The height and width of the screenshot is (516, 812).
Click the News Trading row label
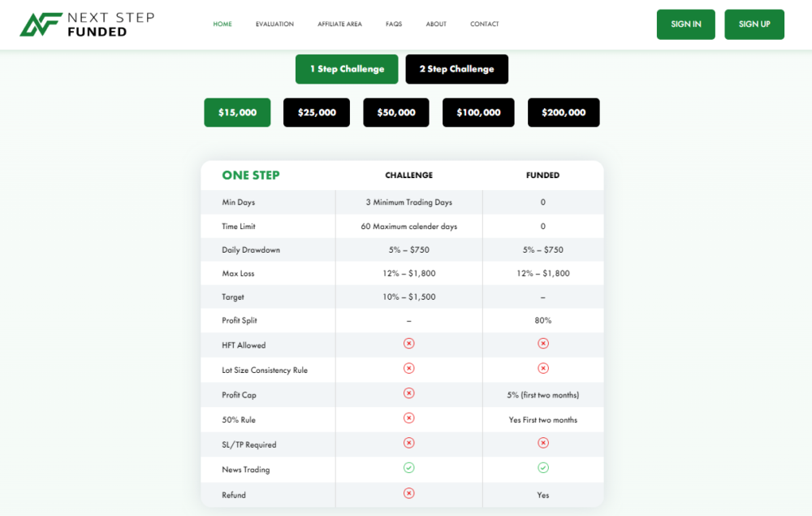(x=245, y=470)
